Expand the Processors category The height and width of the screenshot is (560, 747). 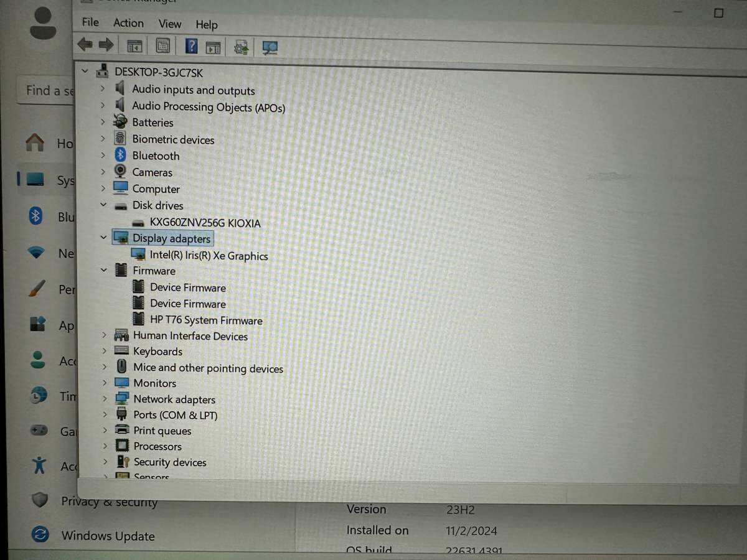[x=103, y=446]
